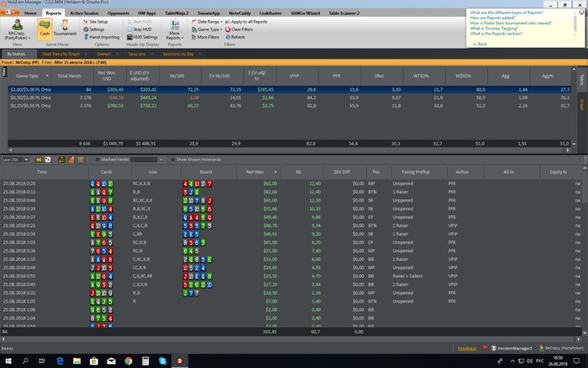Click the red flag icon in status bar
The image size is (588, 368).
(x=485, y=348)
